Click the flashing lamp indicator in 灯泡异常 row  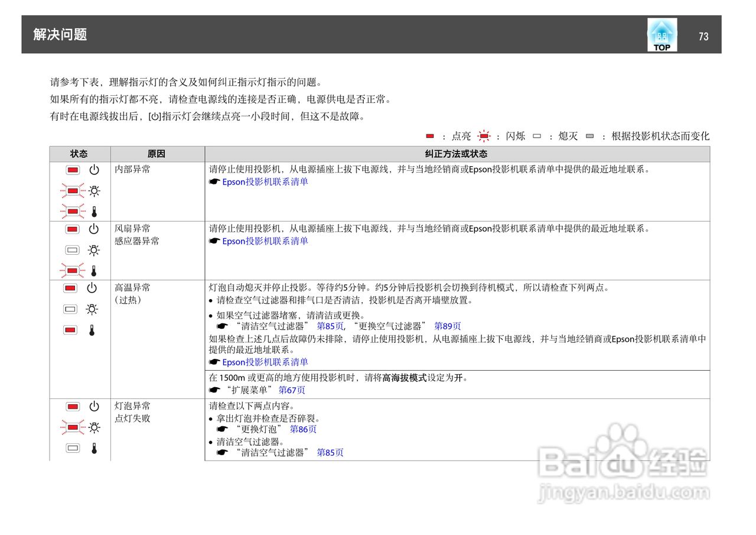click(73, 427)
